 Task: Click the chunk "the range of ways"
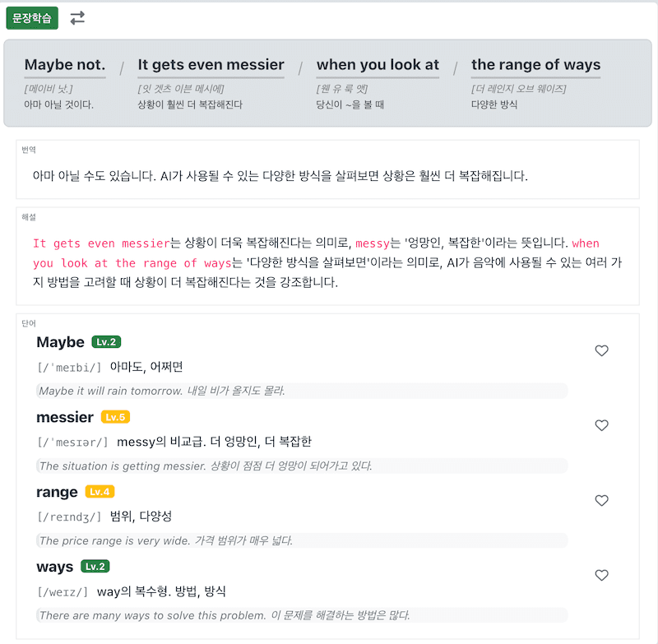(535, 65)
